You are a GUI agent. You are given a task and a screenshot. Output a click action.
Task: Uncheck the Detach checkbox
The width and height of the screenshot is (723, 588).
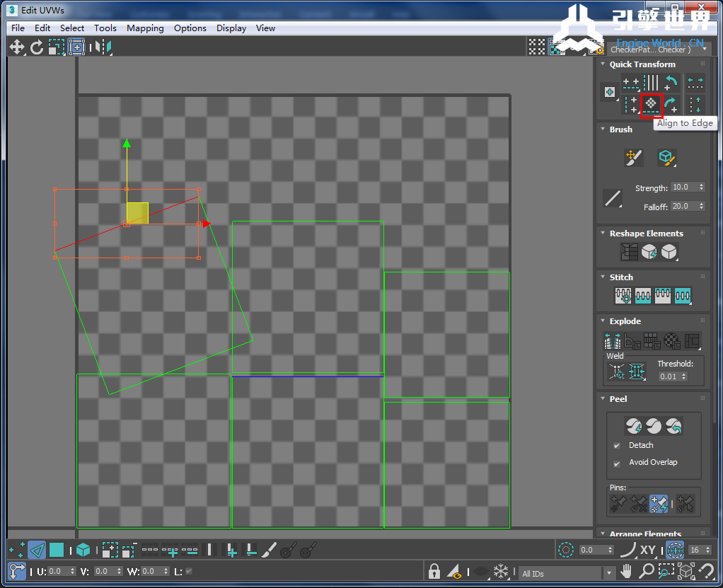pos(617,446)
